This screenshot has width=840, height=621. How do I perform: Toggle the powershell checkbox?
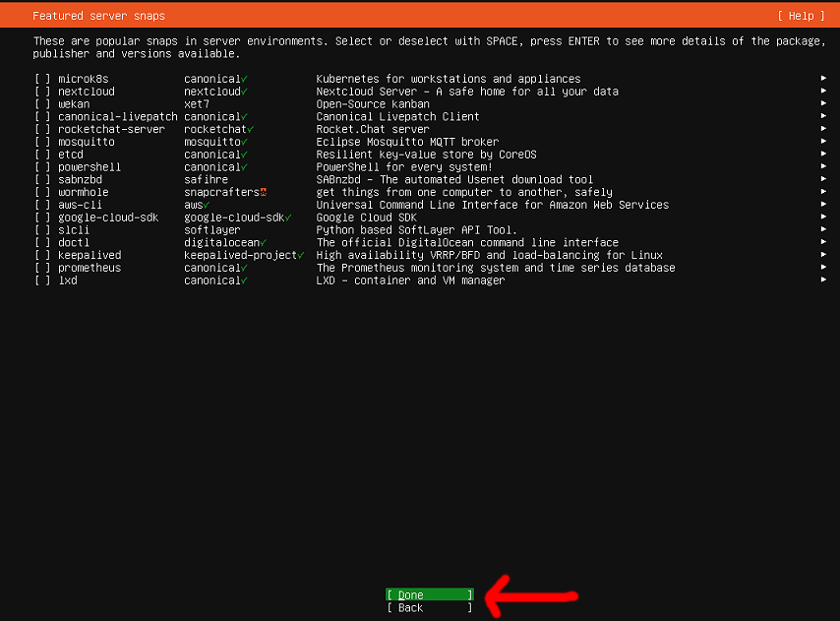(42, 167)
